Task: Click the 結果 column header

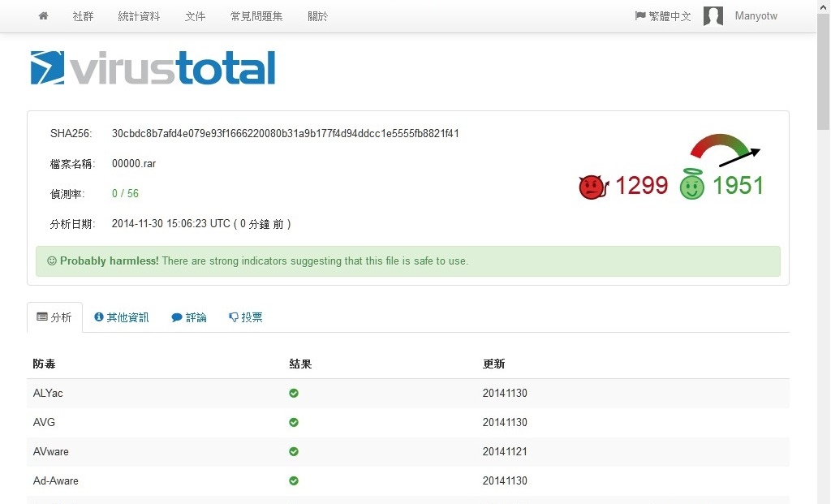Action: click(x=300, y=364)
